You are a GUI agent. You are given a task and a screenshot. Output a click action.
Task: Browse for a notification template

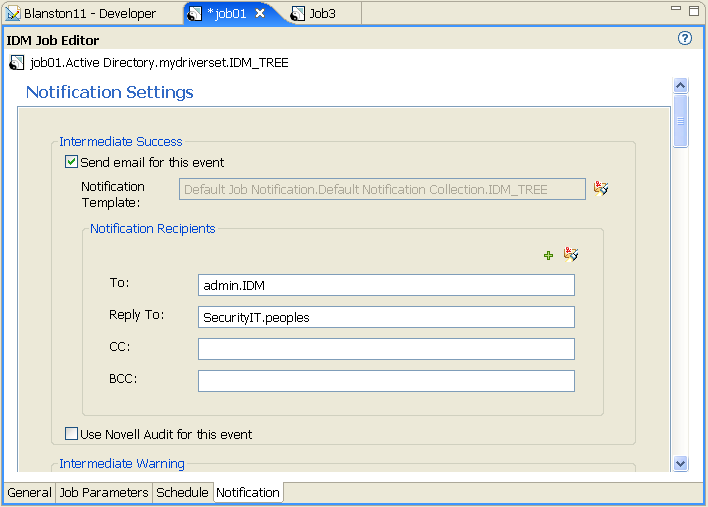(x=601, y=188)
